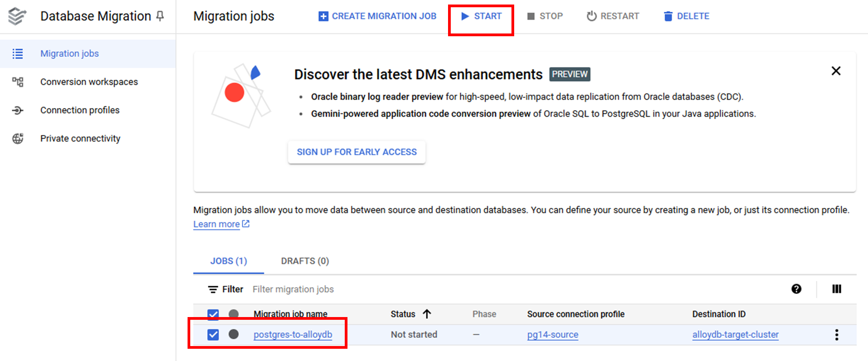This screenshot has width=868, height=361.
Task: Click the DELETE button in toolbar
Action: (x=687, y=16)
